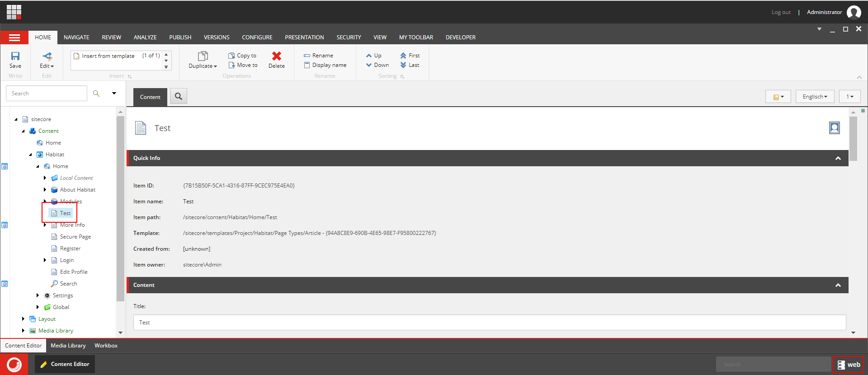Open the Englisch language dropdown
The image size is (868, 375).
click(815, 97)
